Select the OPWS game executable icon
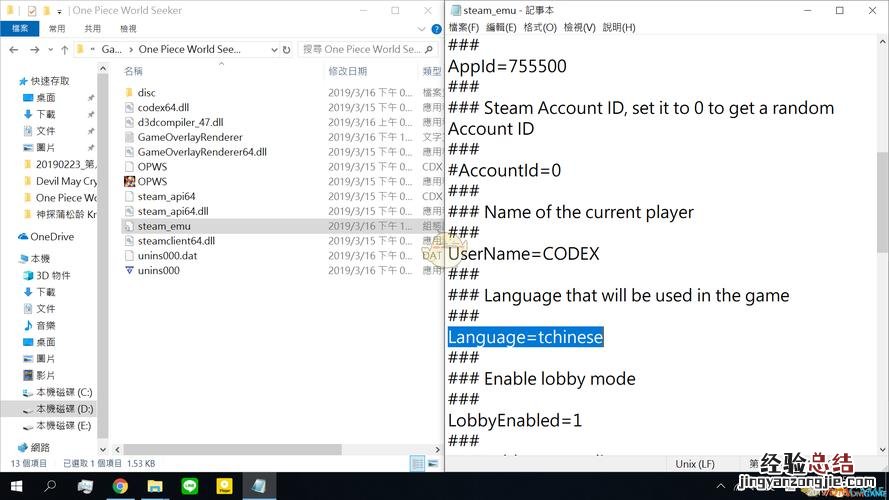The height and width of the screenshot is (500, 889). pos(130,182)
